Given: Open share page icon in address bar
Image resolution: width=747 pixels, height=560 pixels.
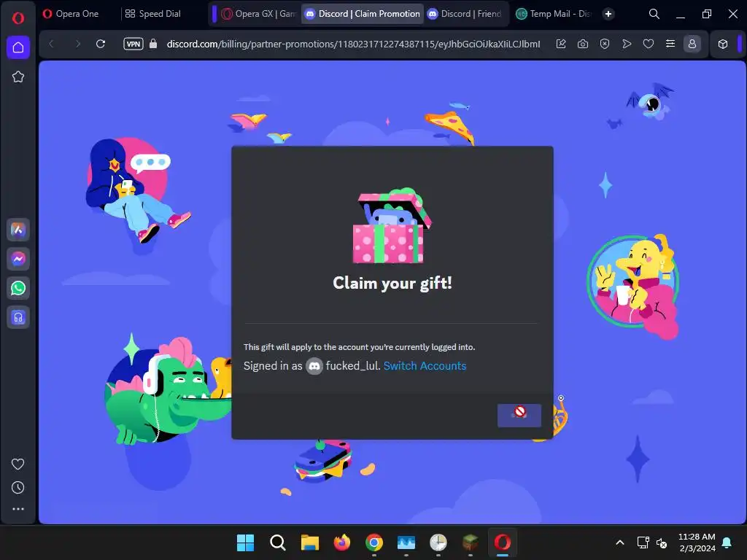Looking at the screenshot, I should 561,44.
